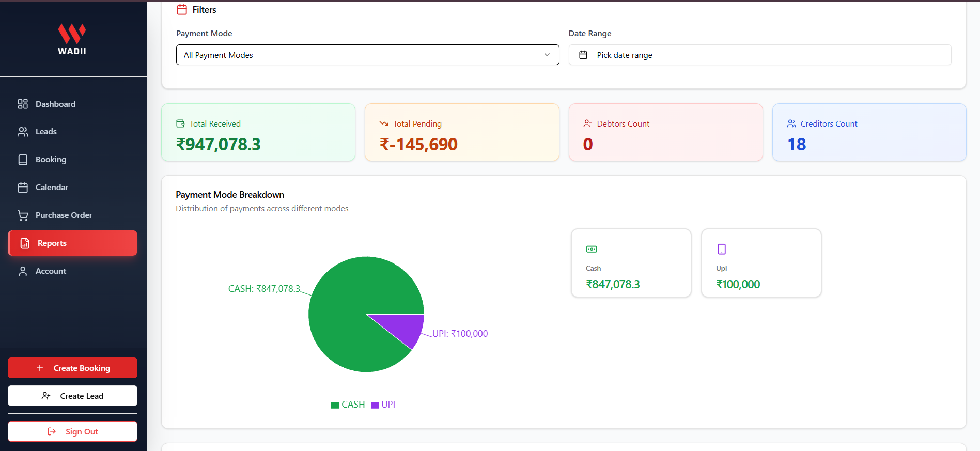Click the UPI legend text

pos(388,405)
